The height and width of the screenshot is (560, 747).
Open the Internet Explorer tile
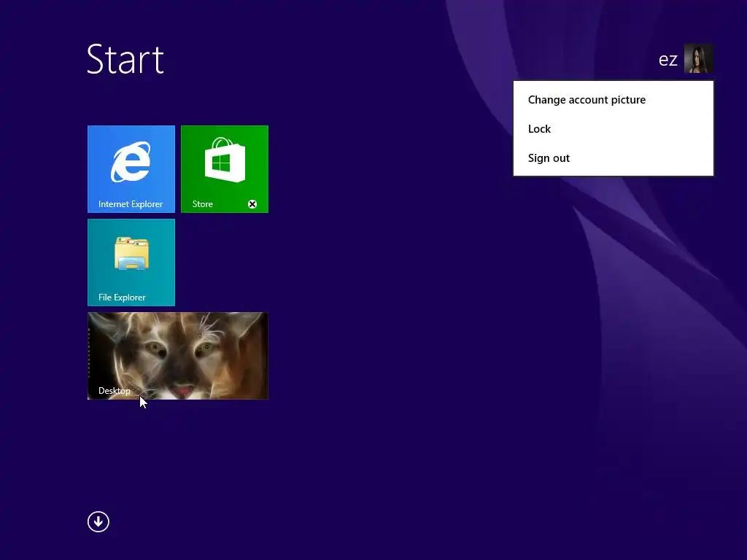[x=131, y=169]
